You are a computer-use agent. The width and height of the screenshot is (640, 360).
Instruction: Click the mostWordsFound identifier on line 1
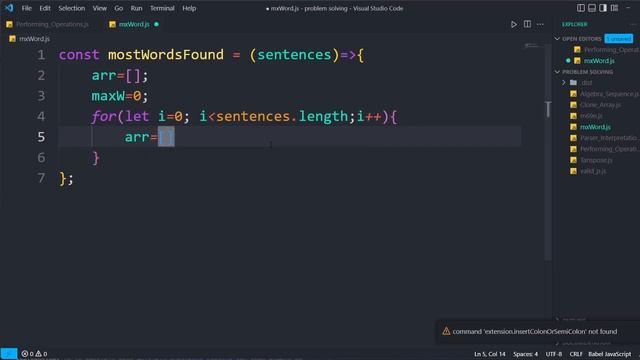[x=166, y=55]
